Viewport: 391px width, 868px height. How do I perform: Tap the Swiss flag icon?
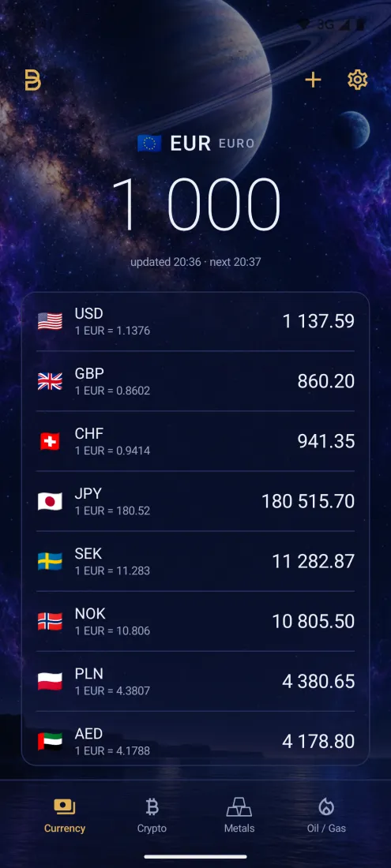(50, 441)
